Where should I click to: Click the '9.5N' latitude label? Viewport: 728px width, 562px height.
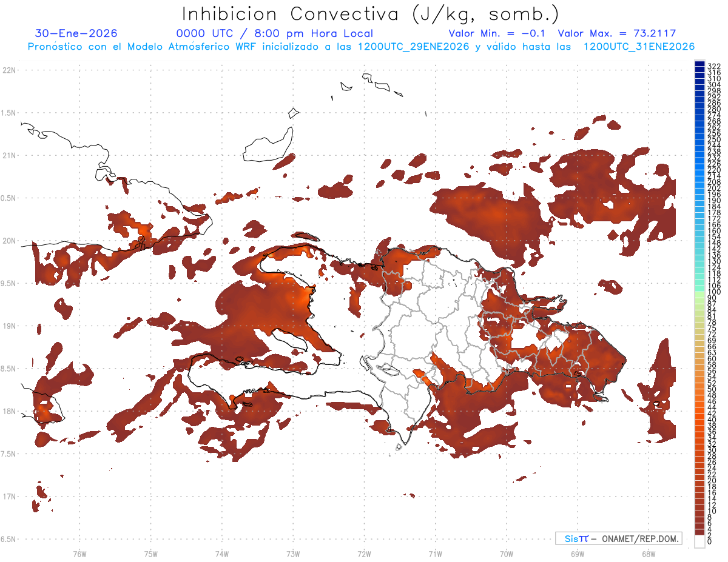[x=9, y=283]
